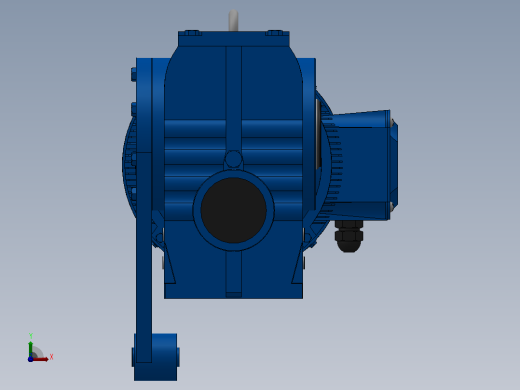Click the blue origin ball of the triad
This screenshot has height=390, width=520.
pyautogui.click(x=30, y=359)
